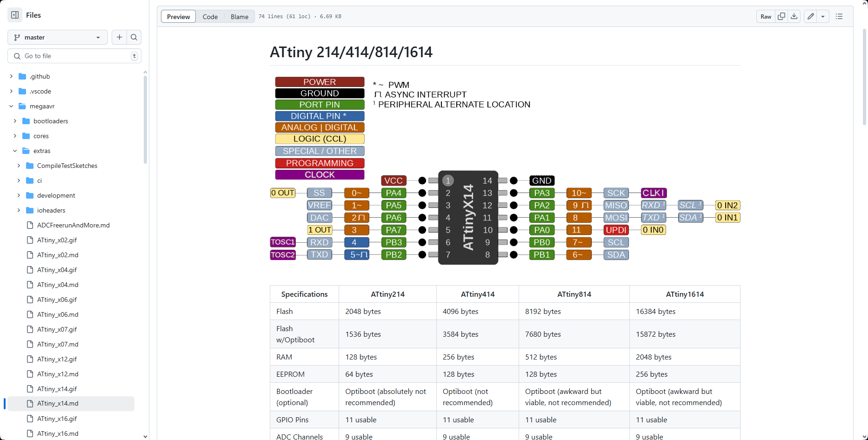This screenshot has height=440, width=868.
Task: Open ATtiny_x02.md file
Action: pyautogui.click(x=58, y=255)
